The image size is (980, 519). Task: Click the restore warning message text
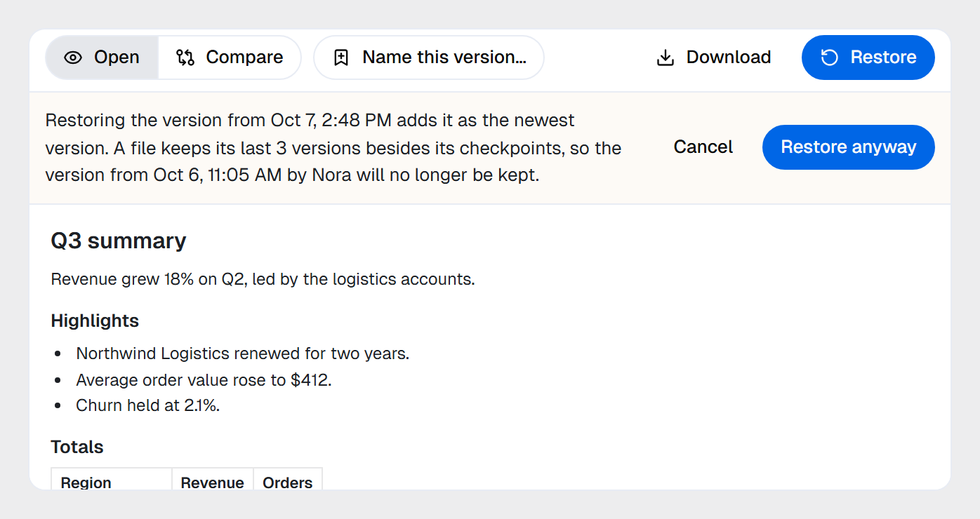click(x=333, y=148)
